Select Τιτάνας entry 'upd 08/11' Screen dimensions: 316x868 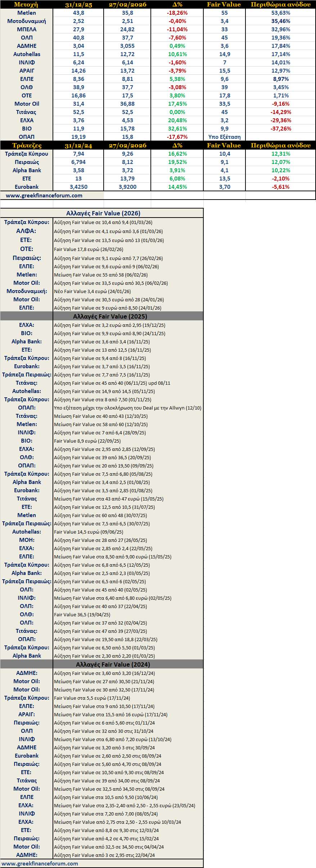point(112,383)
